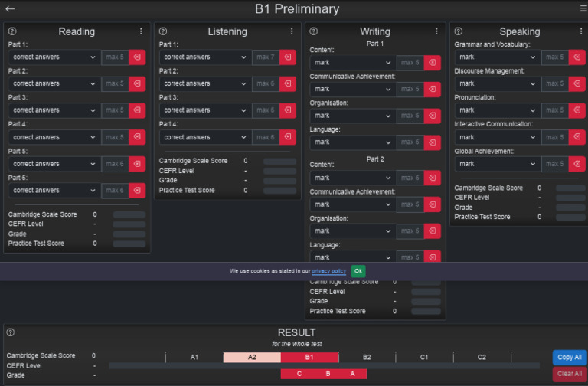Click the back arrow in top-left corner
Image resolution: width=588 pixels, height=386 pixels.
10,9
